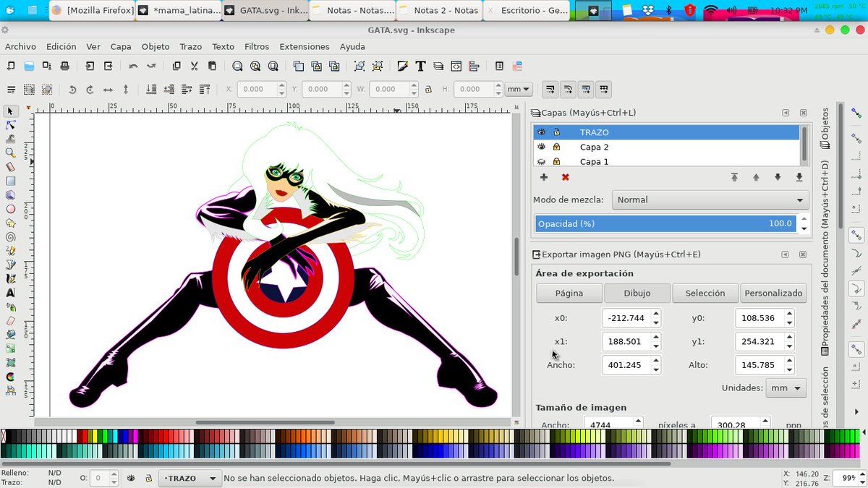868x488 pixels.
Task: Open the TRAZO layer selector in status bar
Action: coord(191,479)
